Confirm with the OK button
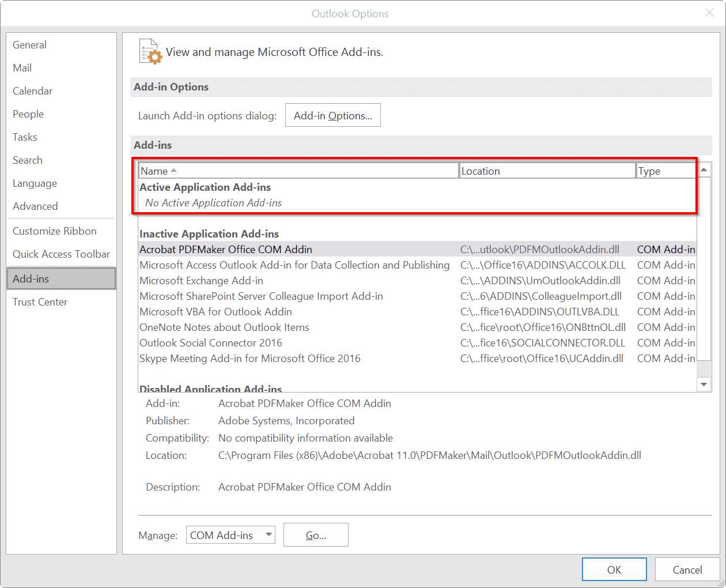Image resolution: width=726 pixels, height=588 pixels. tap(614, 570)
